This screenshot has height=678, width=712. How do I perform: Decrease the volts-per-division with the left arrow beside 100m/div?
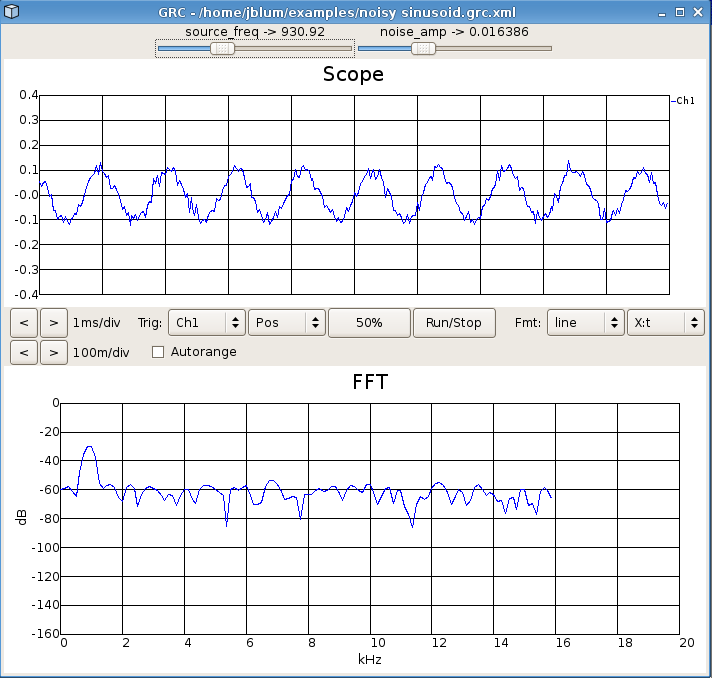click(x=24, y=352)
